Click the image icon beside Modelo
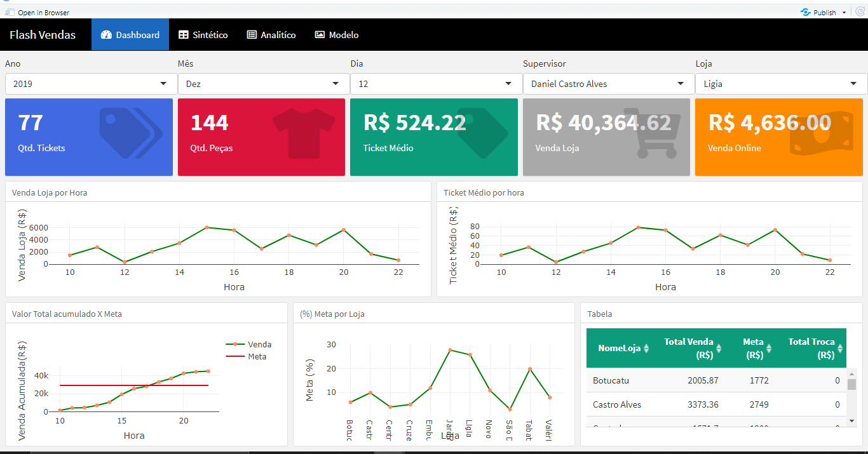Viewport: 868px width, 454px height. coord(320,34)
